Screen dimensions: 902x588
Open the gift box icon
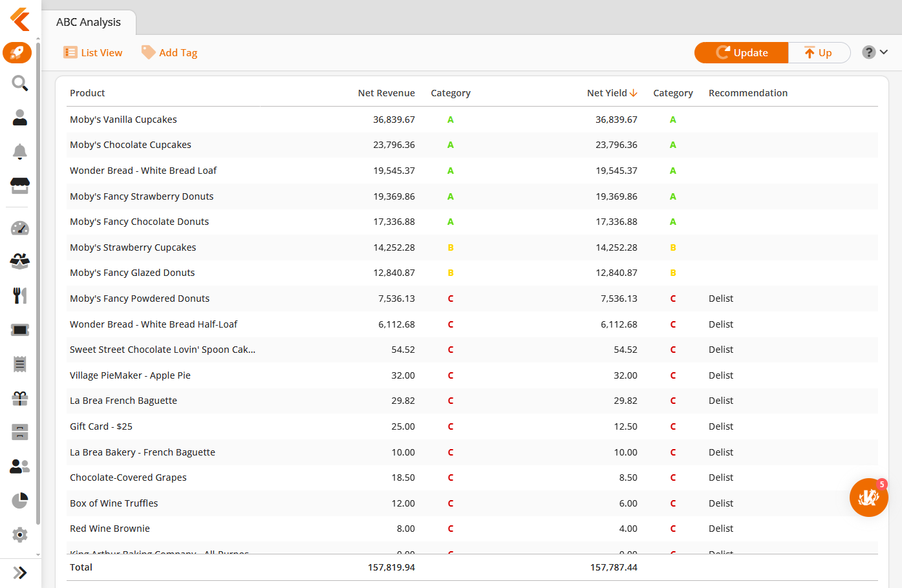(20, 398)
